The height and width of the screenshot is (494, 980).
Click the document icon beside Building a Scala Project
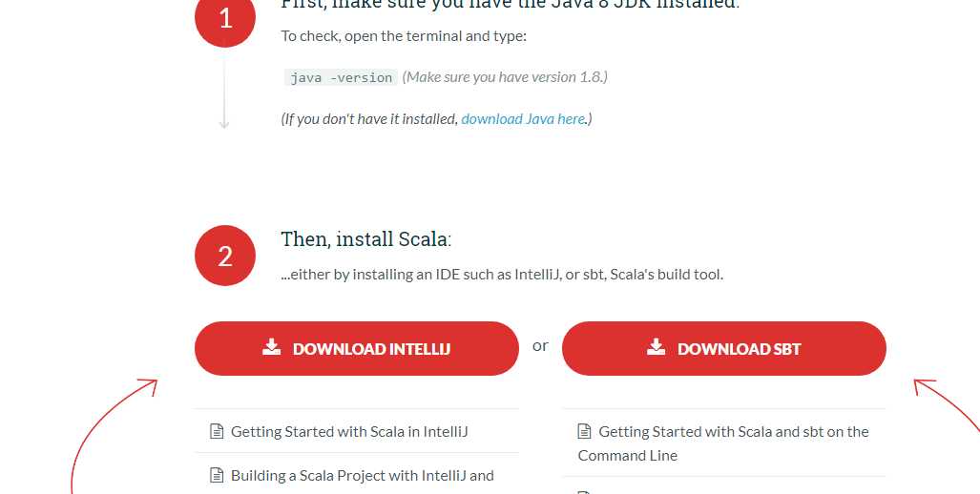point(217,475)
